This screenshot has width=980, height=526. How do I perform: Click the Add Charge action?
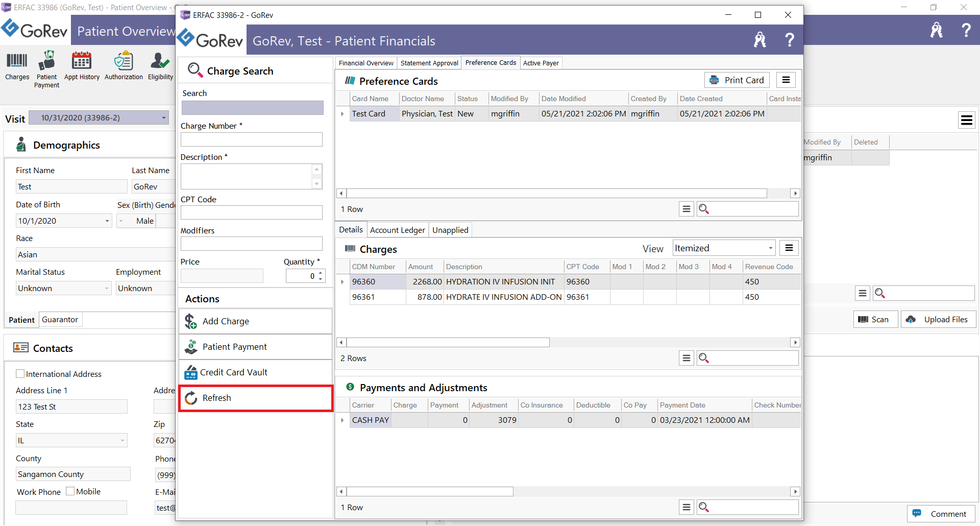click(x=255, y=321)
